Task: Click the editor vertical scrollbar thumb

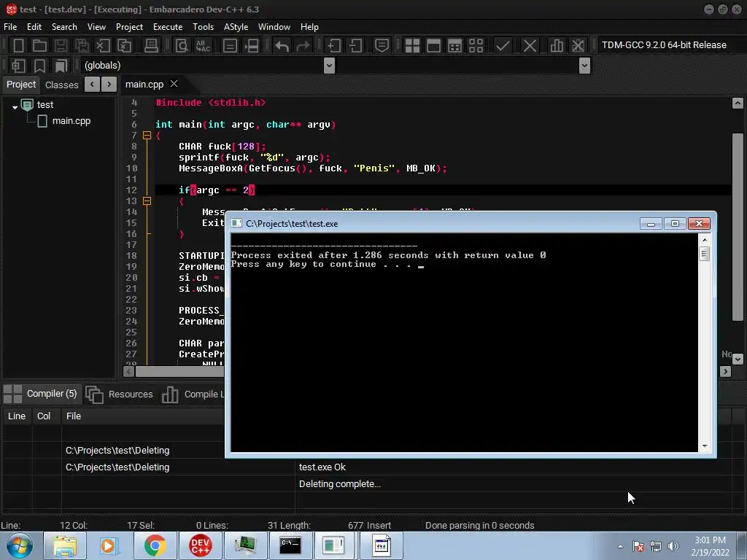Action: click(738, 227)
